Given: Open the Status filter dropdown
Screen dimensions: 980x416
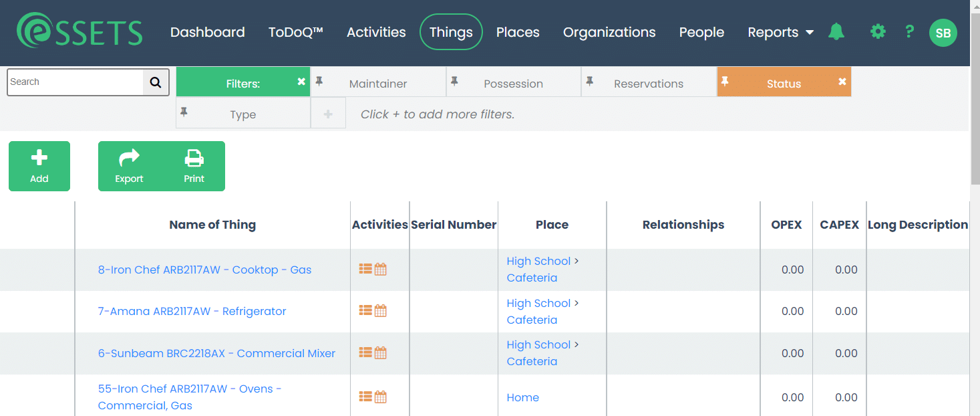Looking at the screenshot, I should point(784,82).
